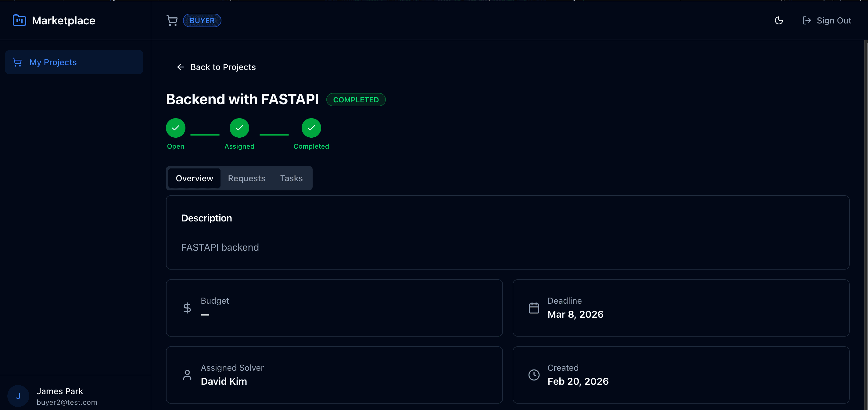Screen dimensions: 868x410
Task: Click the Assigned step checkmark circle
Action: [x=239, y=128]
